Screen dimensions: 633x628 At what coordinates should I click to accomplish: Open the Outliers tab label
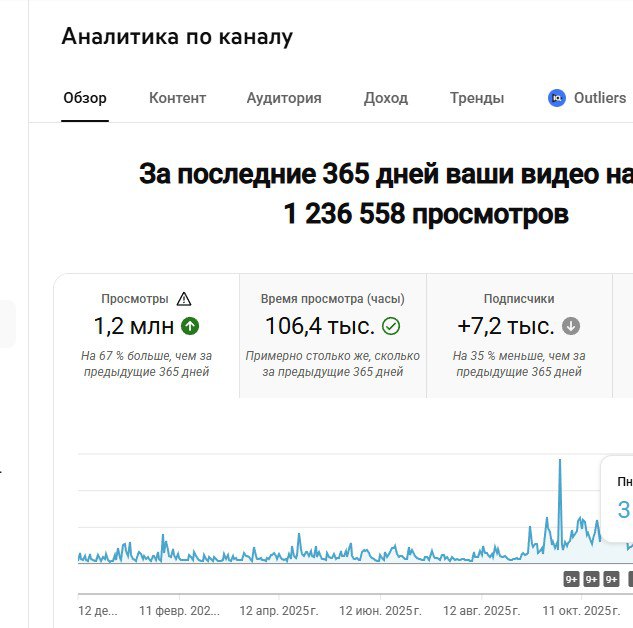tap(599, 98)
